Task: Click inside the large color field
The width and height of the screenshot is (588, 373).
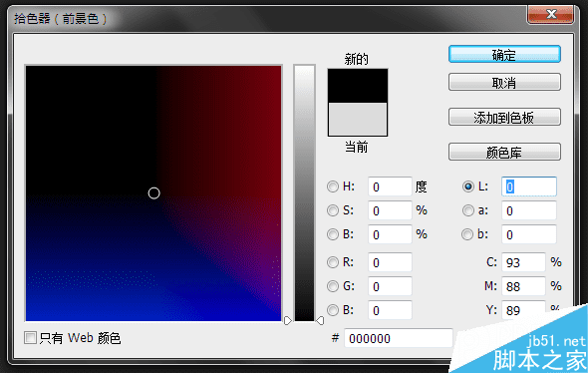Action: [x=153, y=193]
